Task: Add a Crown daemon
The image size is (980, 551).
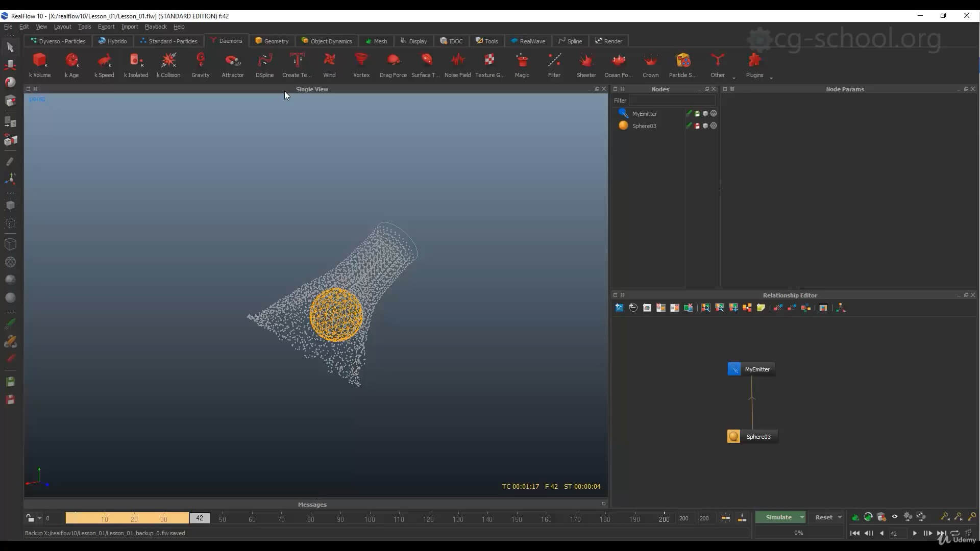Action: (x=651, y=65)
